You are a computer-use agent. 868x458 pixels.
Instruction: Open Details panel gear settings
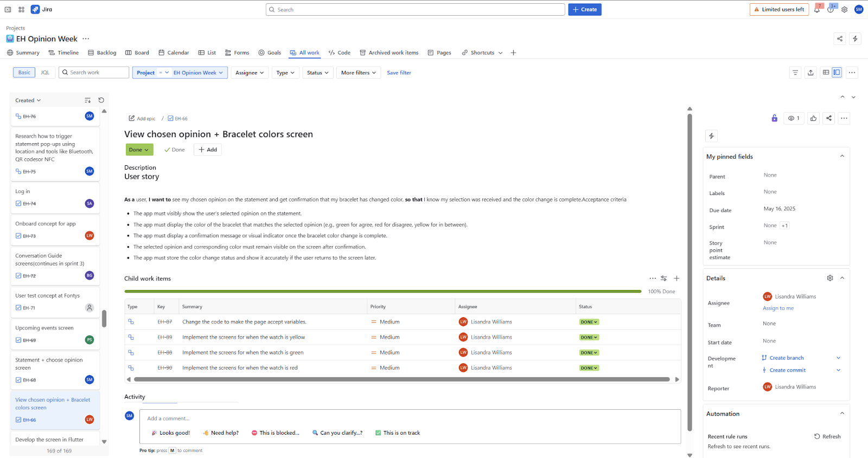pyautogui.click(x=829, y=278)
